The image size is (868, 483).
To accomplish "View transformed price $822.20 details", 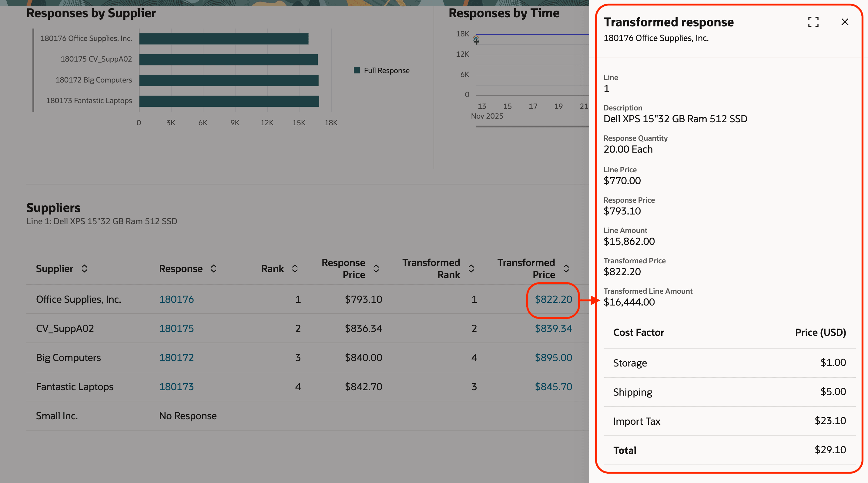I will pyautogui.click(x=553, y=299).
